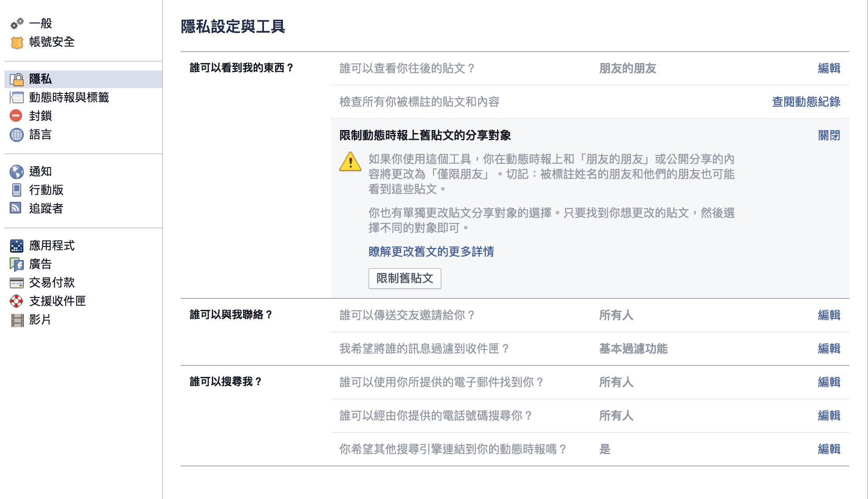Click the gears icon beside 一般
The height and width of the screenshot is (499, 868).
[x=17, y=23]
